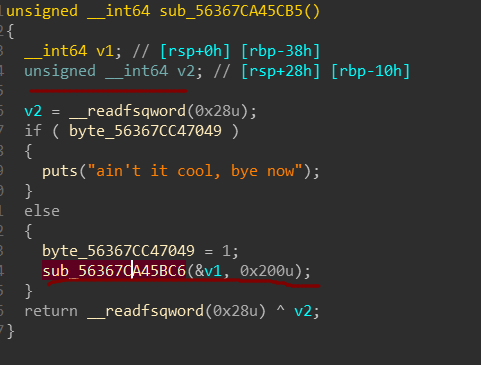
Task: Click the __int64 type of v1
Action: coord(56,51)
